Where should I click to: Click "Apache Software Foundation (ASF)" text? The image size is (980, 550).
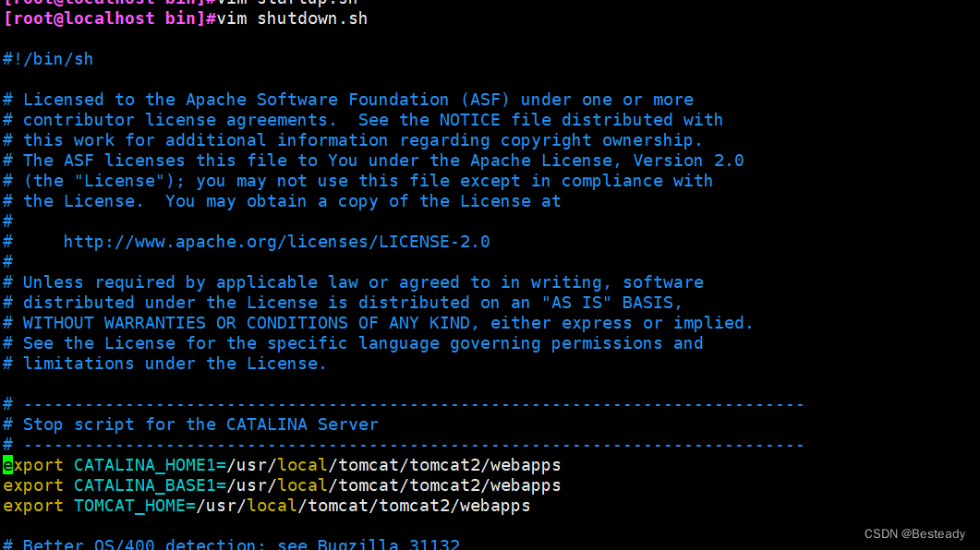(353, 100)
